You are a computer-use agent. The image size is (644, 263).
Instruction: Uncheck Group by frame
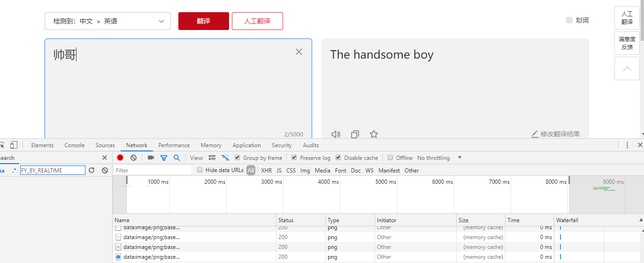[238, 158]
